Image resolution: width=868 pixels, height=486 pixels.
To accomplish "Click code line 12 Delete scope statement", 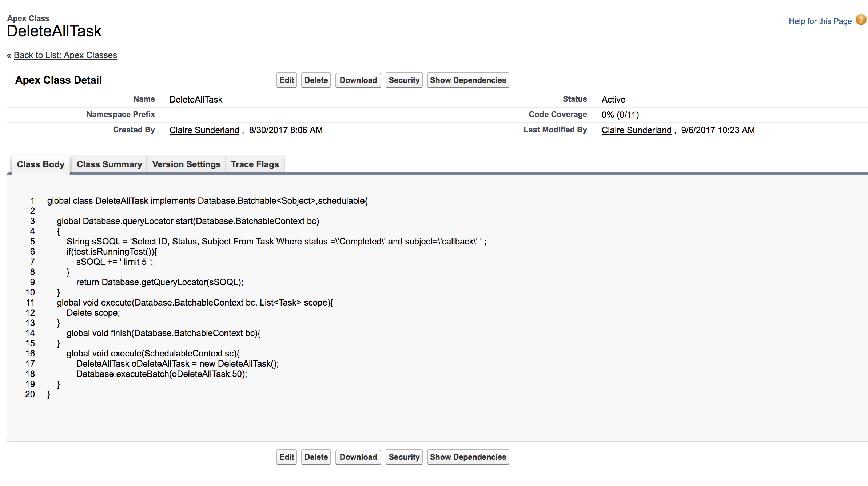I will [93, 313].
